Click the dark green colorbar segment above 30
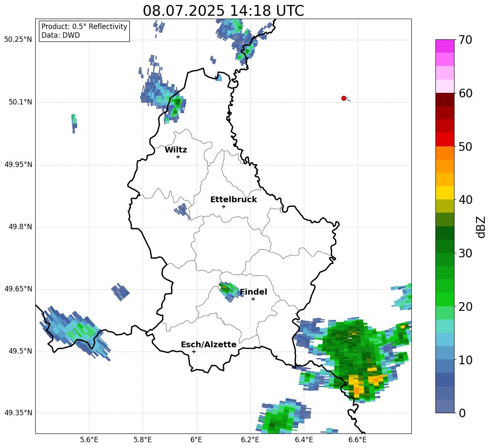Viewport: 491px width, 448px height. [x=445, y=246]
